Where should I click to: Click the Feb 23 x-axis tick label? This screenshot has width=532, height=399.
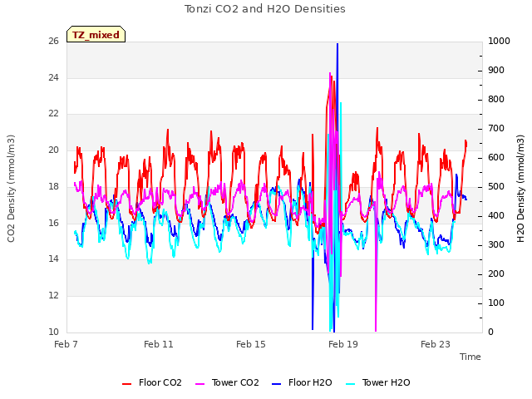[x=436, y=344]
